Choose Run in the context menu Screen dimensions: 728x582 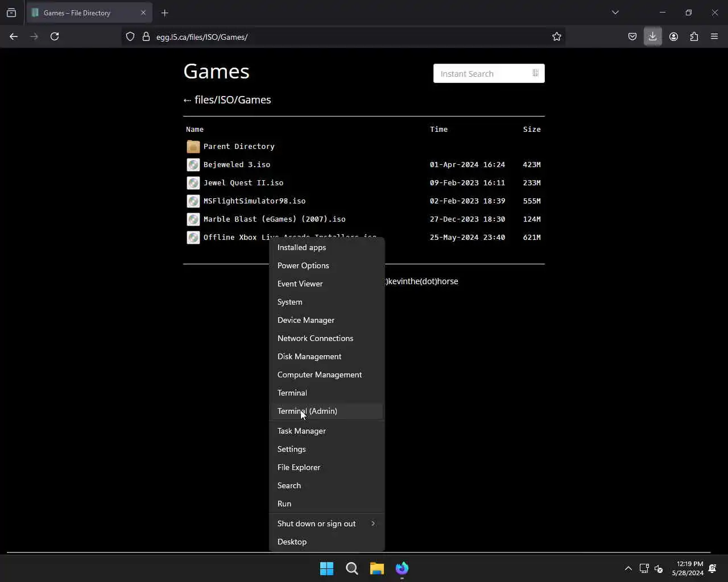tap(327, 504)
